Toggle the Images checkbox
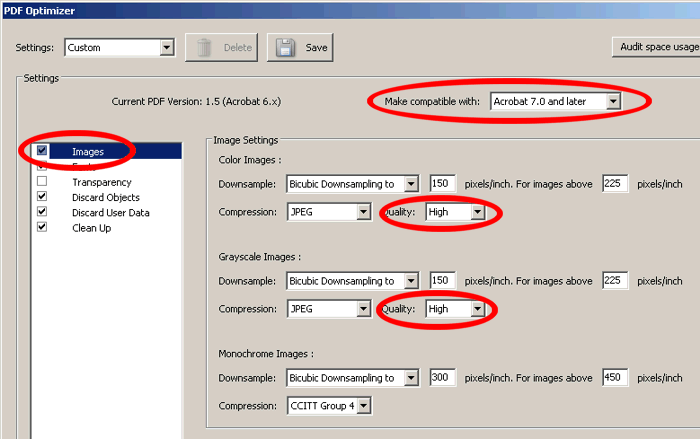This screenshot has height=439, width=700. pos(42,152)
